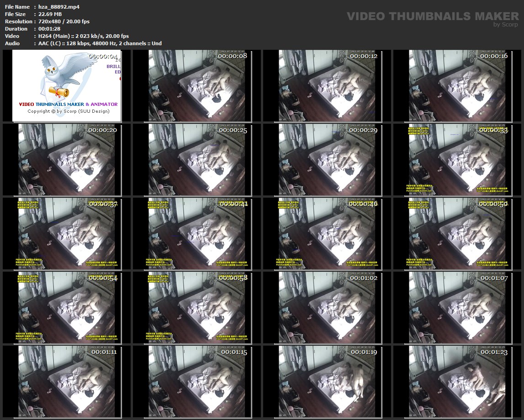Click the thumbnail stamped 00:00:37
Screen dimensions: 524x420
click(x=67, y=234)
